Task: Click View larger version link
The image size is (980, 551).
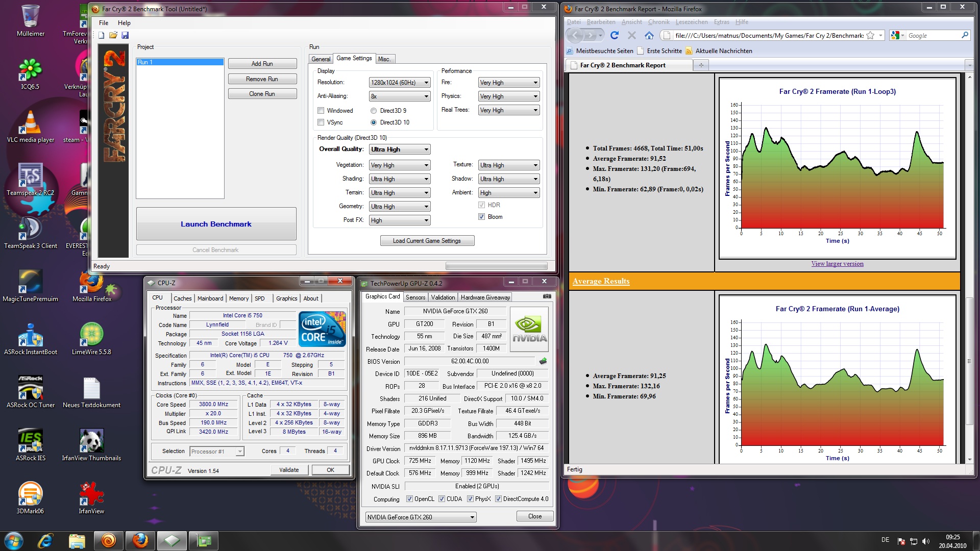Action: click(837, 264)
